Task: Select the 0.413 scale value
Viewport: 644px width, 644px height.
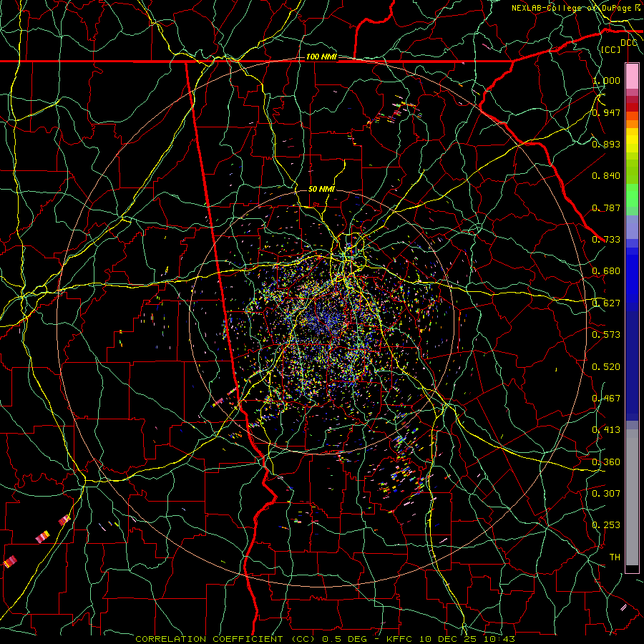Action: [606, 430]
